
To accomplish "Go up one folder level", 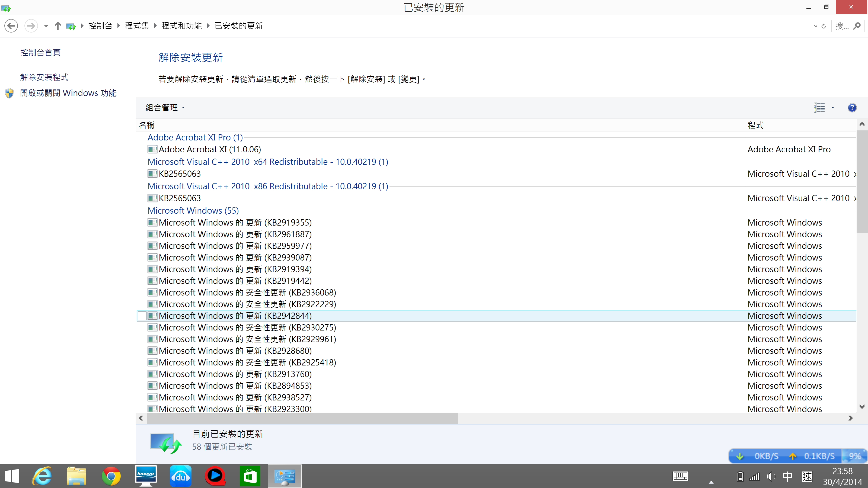I will (x=58, y=26).
